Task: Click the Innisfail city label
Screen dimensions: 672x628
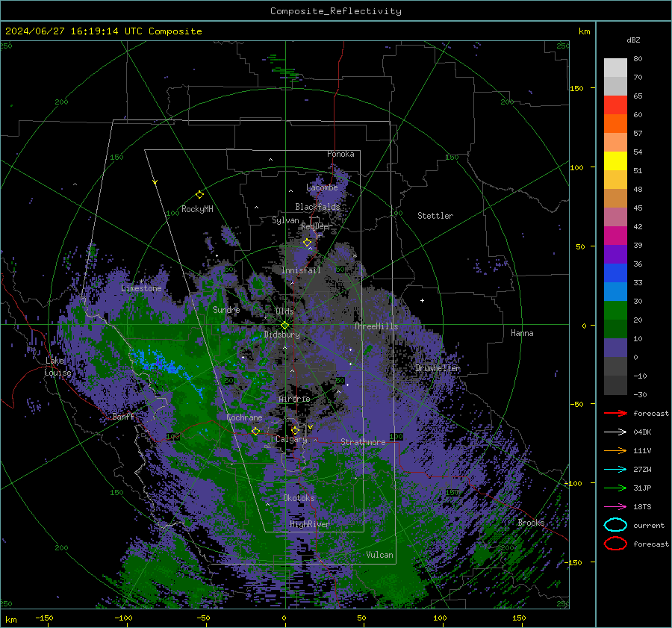Action: 301,270
